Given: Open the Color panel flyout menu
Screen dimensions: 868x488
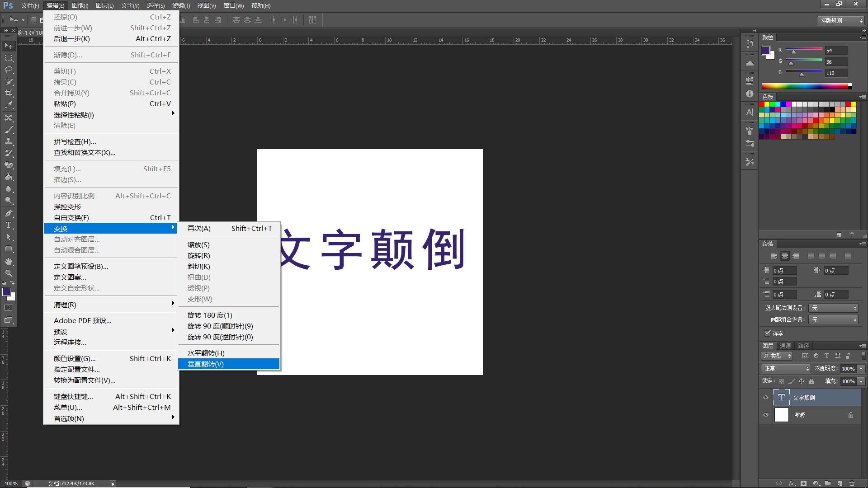Looking at the screenshot, I should pyautogui.click(x=863, y=37).
